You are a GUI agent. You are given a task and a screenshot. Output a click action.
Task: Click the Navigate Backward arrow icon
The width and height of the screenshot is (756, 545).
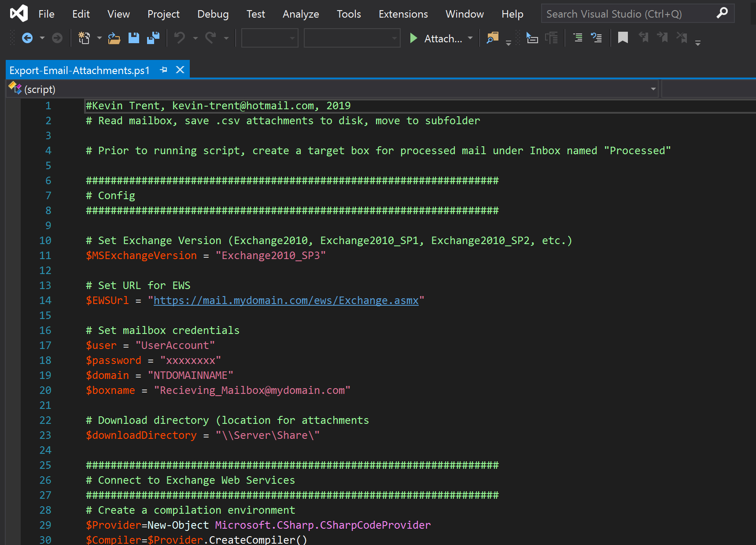[27, 38]
